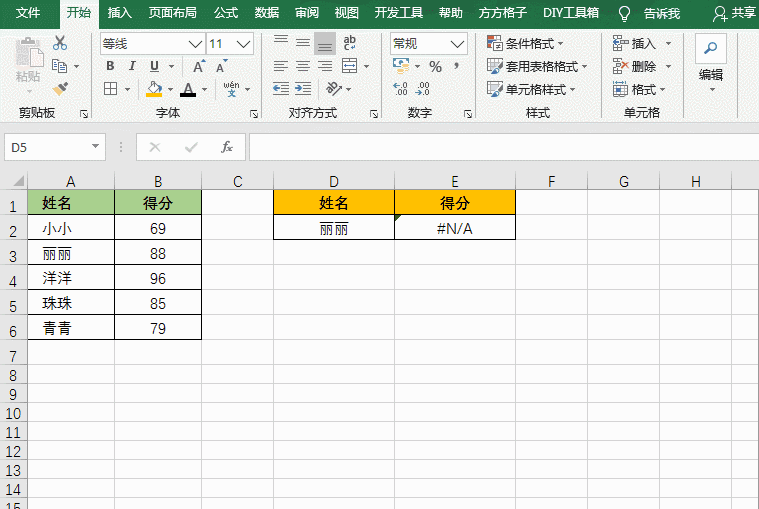
Task: Open the font size dropdown
Action: (x=243, y=44)
